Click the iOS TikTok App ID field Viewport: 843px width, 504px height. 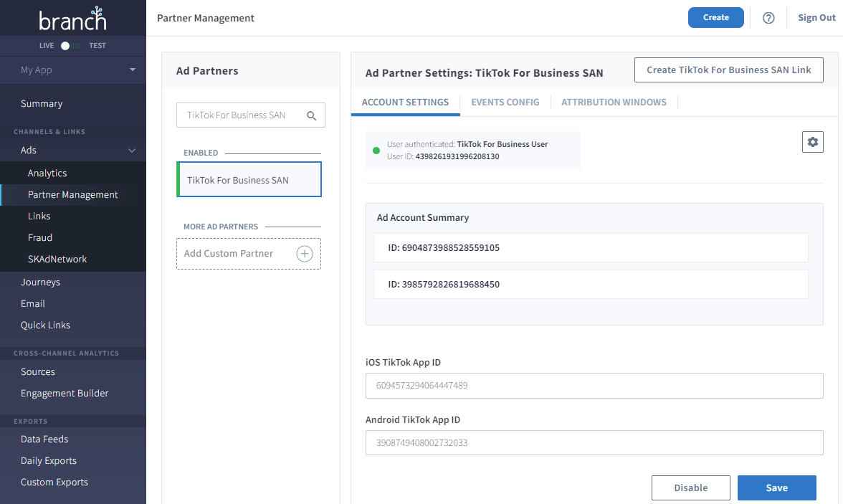click(594, 386)
